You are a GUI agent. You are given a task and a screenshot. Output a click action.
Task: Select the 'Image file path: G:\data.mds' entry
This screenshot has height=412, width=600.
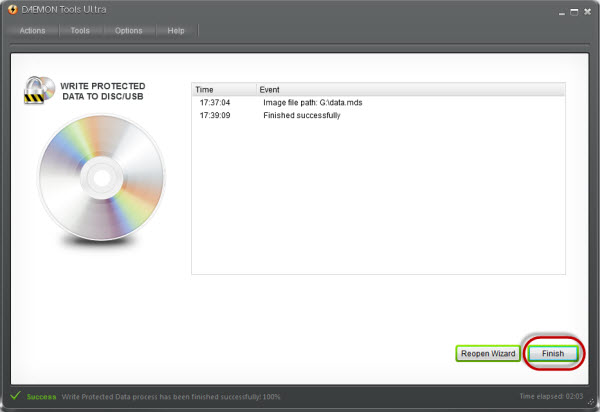pos(313,103)
